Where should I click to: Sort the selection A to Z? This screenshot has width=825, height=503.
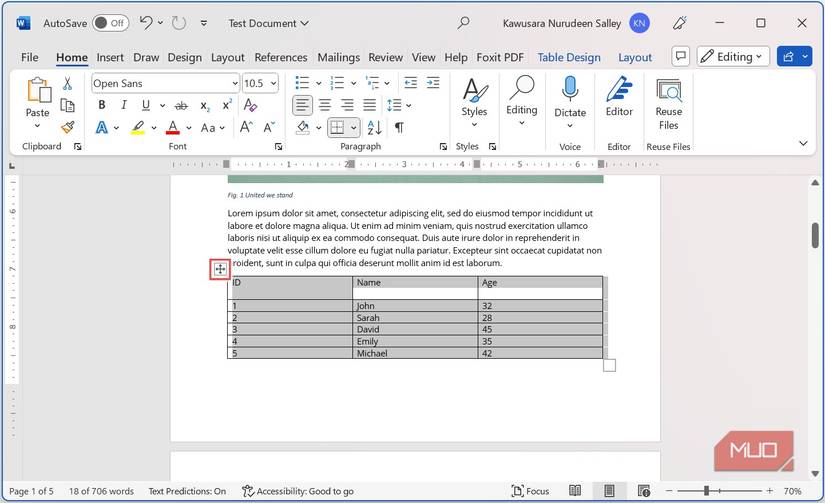[x=374, y=127]
